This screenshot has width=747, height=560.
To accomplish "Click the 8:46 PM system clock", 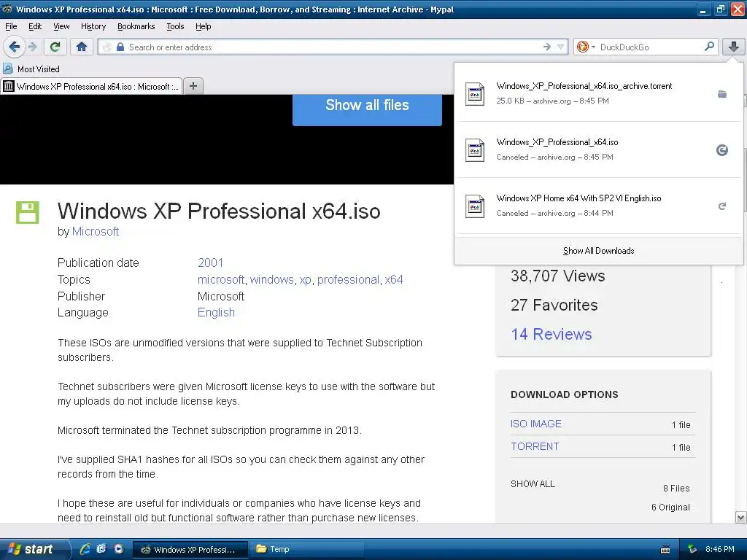I will tap(720, 549).
